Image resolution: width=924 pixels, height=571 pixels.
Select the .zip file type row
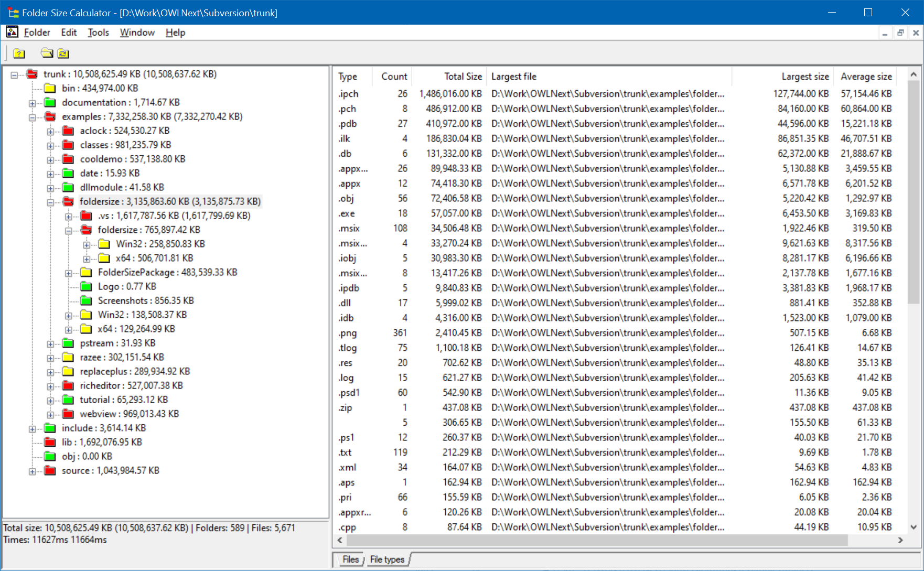click(615, 407)
